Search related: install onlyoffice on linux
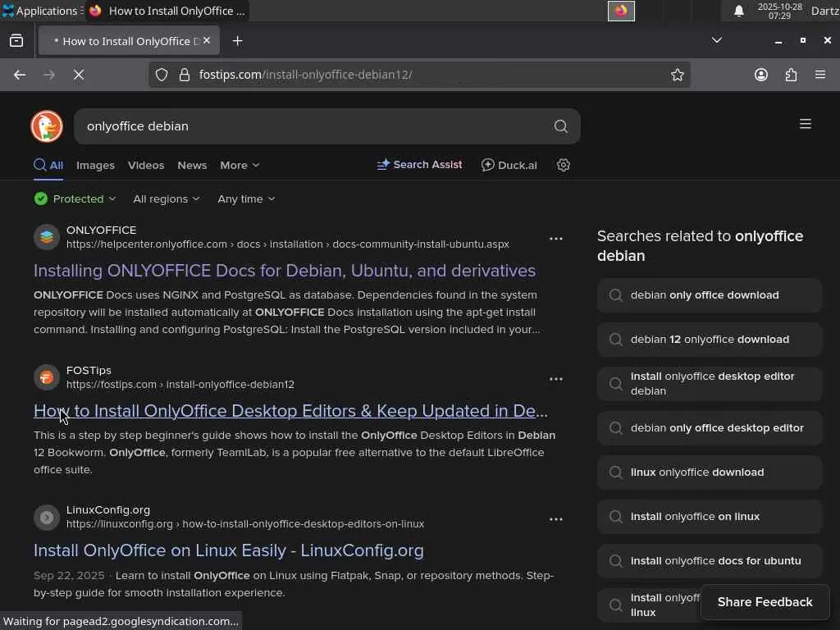The height and width of the screenshot is (630, 840). (x=710, y=517)
